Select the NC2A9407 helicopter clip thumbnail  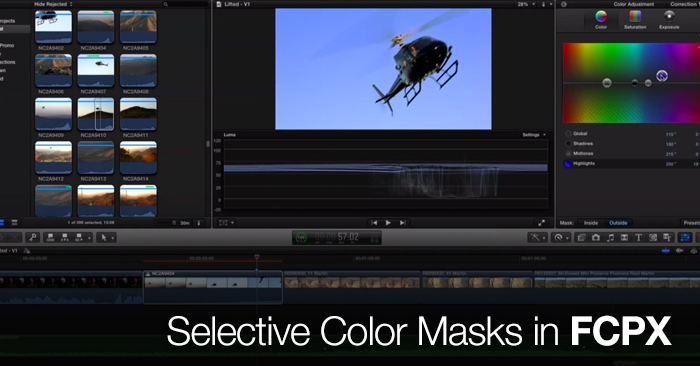coord(96,71)
